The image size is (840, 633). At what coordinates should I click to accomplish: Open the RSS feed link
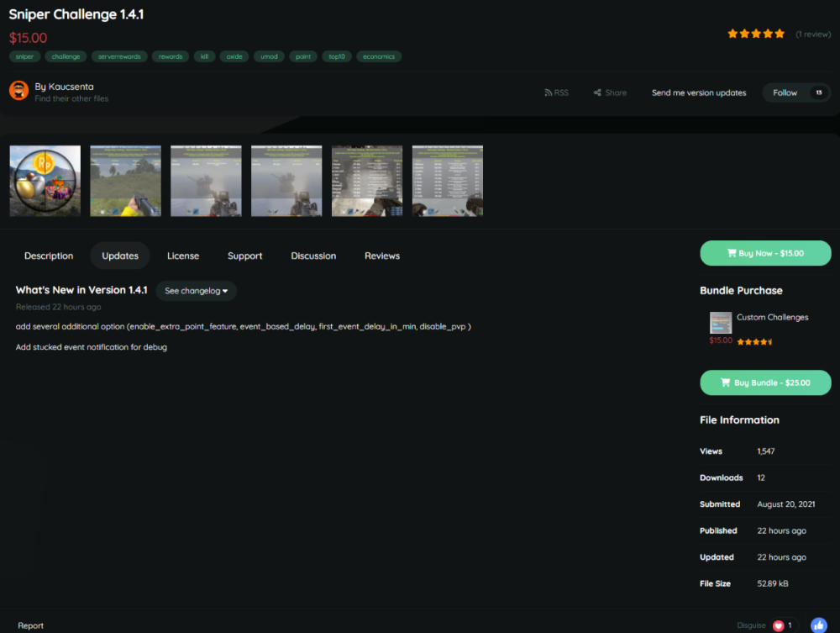556,92
